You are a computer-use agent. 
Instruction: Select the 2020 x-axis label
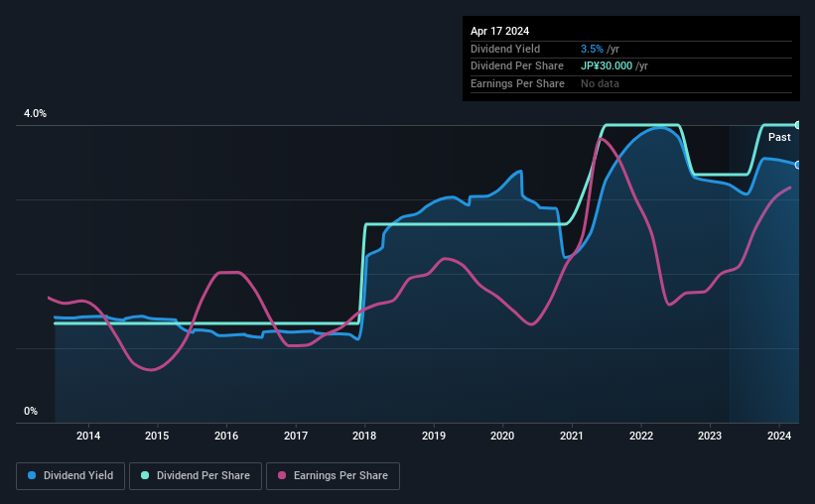click(x=502, y=436)
